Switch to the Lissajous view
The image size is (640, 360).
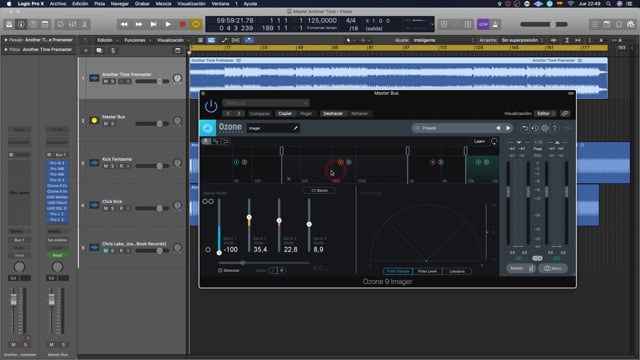(x=457, y=271)
